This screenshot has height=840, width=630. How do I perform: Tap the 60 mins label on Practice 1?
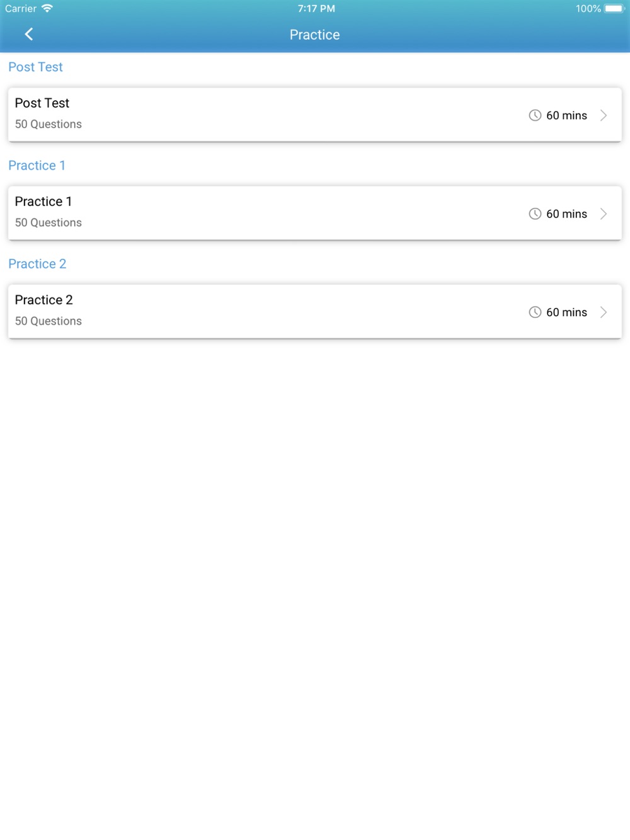[x=566, y=213]
